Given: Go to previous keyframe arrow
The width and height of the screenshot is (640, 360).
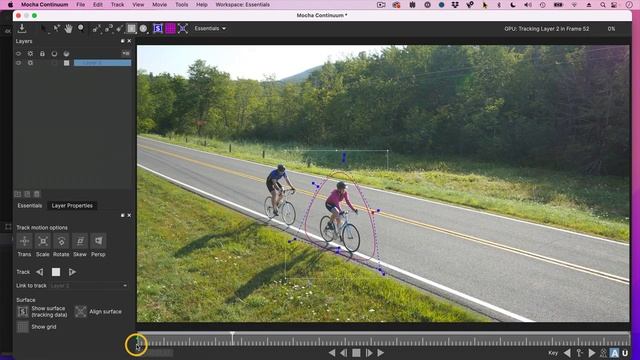Looking at the screenshot, I should tap(567, 353).
